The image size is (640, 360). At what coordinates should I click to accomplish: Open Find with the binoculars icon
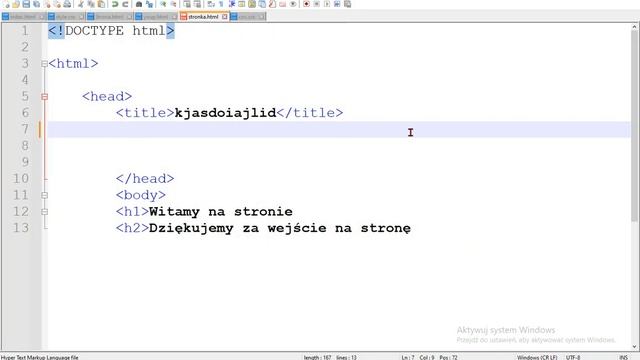(139, 4)
